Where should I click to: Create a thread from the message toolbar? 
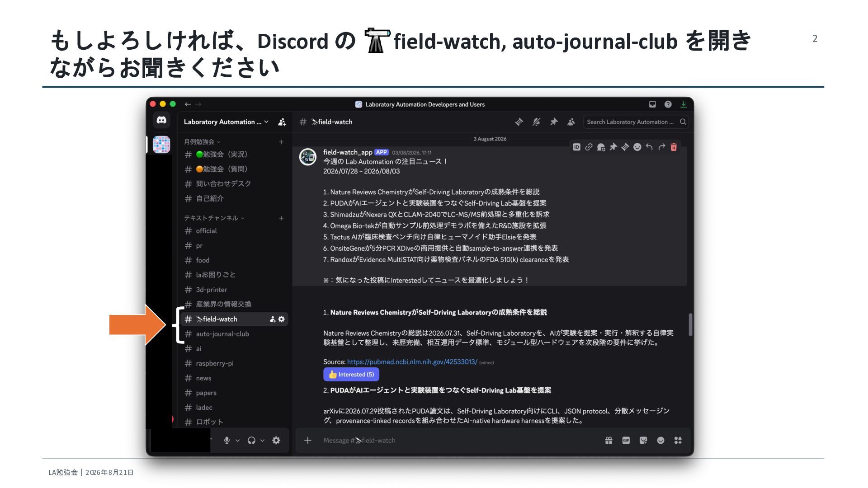(625, 147)
